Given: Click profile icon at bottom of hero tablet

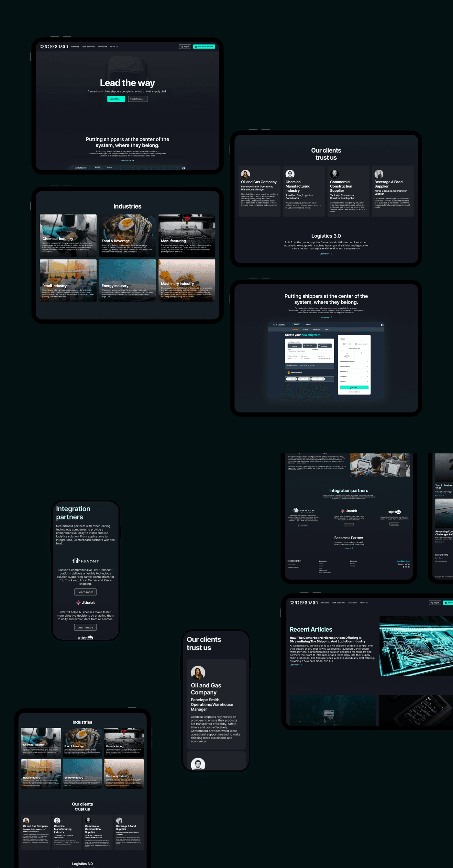Looking at the screenshot, I should [x=183, y=168].
